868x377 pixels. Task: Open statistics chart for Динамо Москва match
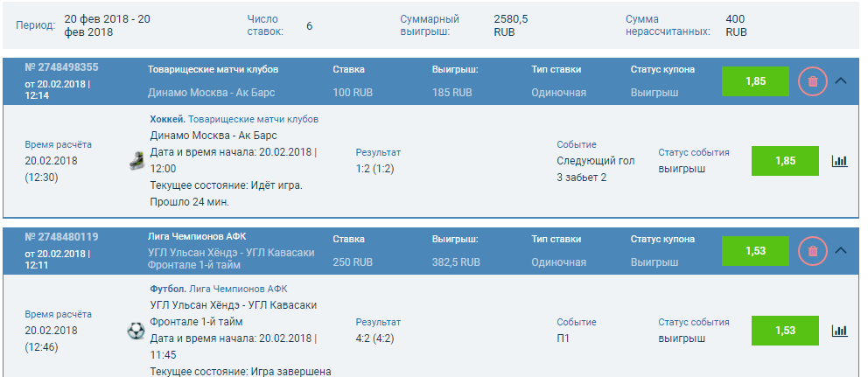pyautogui.click(x=840, y=161)
